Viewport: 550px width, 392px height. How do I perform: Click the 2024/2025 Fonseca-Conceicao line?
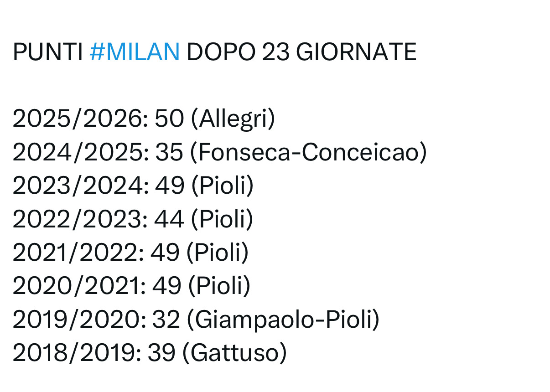click(220, 153)
